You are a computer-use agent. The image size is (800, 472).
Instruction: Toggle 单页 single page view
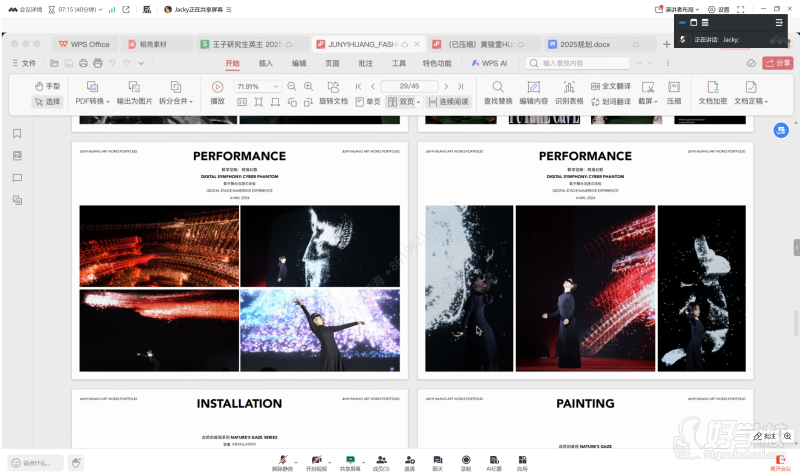click(x=368, y=101)
